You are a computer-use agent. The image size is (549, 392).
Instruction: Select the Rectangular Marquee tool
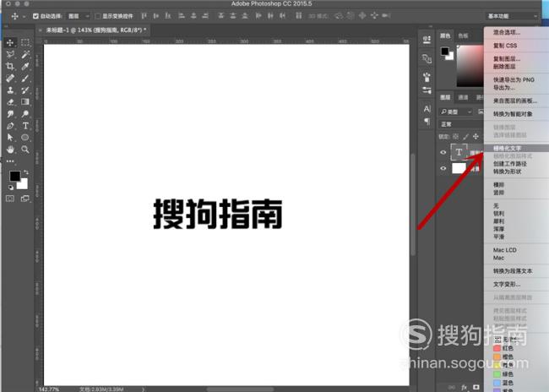[25, 43]
